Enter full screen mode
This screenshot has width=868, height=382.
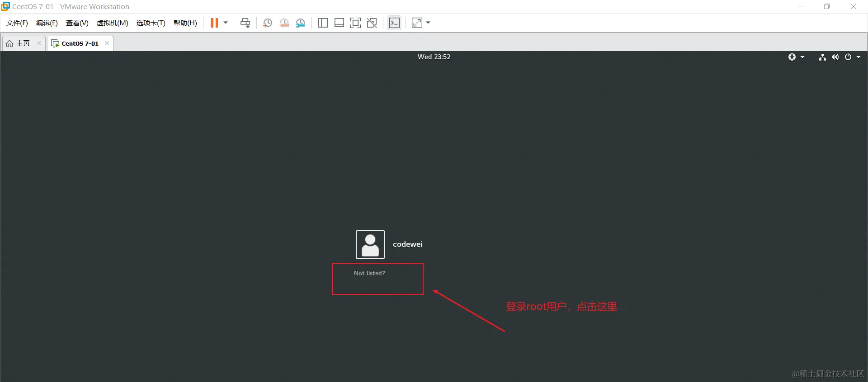click(x=356, y=23)
